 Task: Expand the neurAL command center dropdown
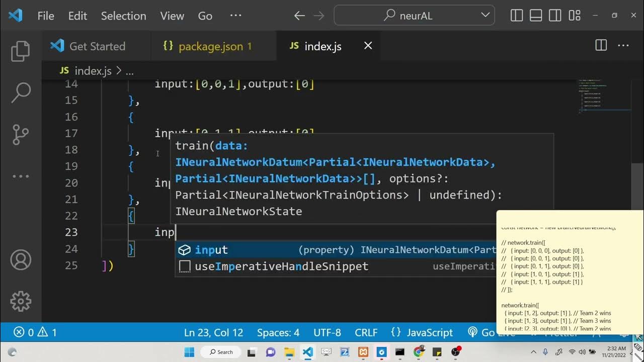point(485,15)
